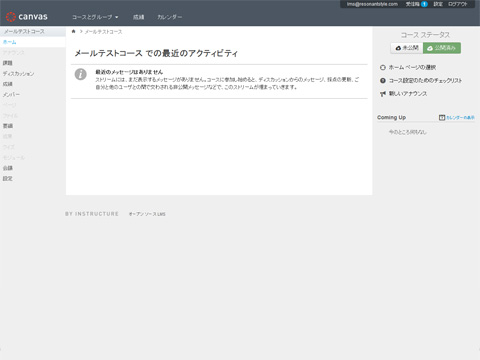Open 設定 in the course sidebar
The width and height of the screenshot is (480, 360).
(x=8, y=179)
